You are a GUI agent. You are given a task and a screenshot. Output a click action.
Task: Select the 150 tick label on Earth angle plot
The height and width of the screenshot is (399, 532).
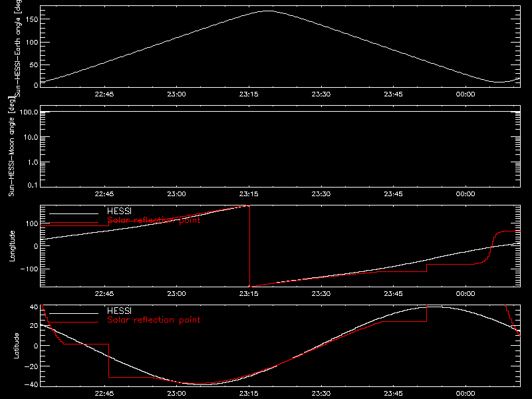coord(32,19)
